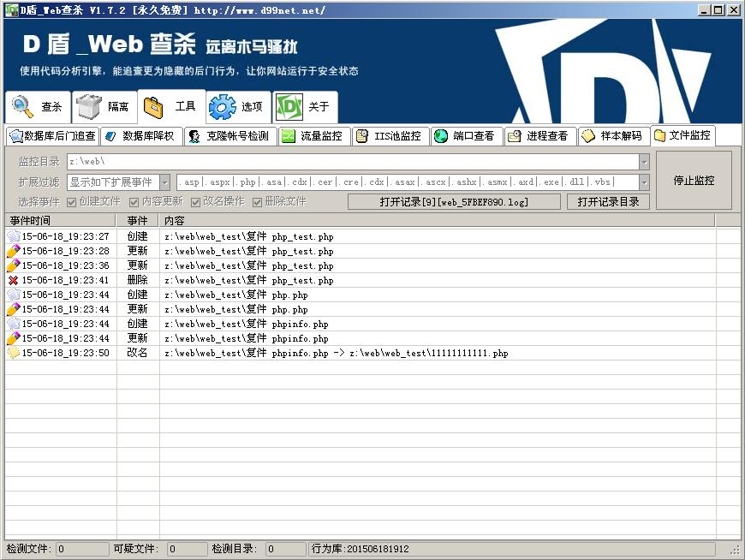The image size is (745, 560).
Task: Click red X delete icon on 19:23:41 row
Action: click(14, 280)
